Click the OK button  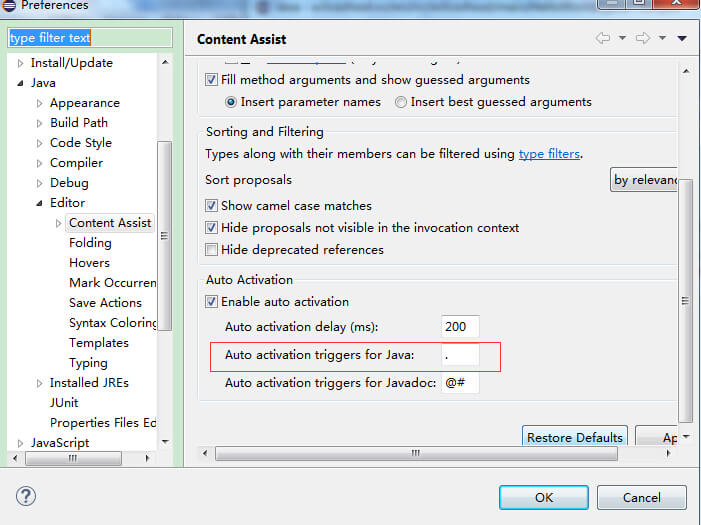(543, 497)
